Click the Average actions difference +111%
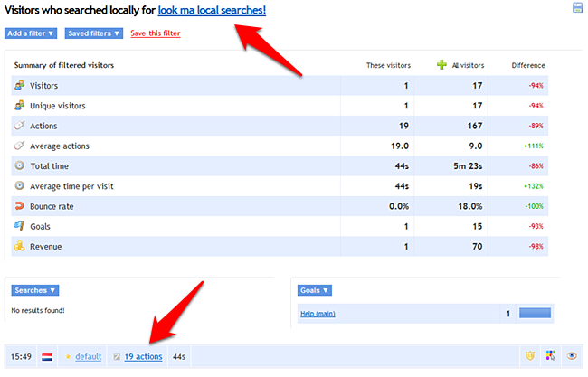The image size is (588, 377). (534, 146)
